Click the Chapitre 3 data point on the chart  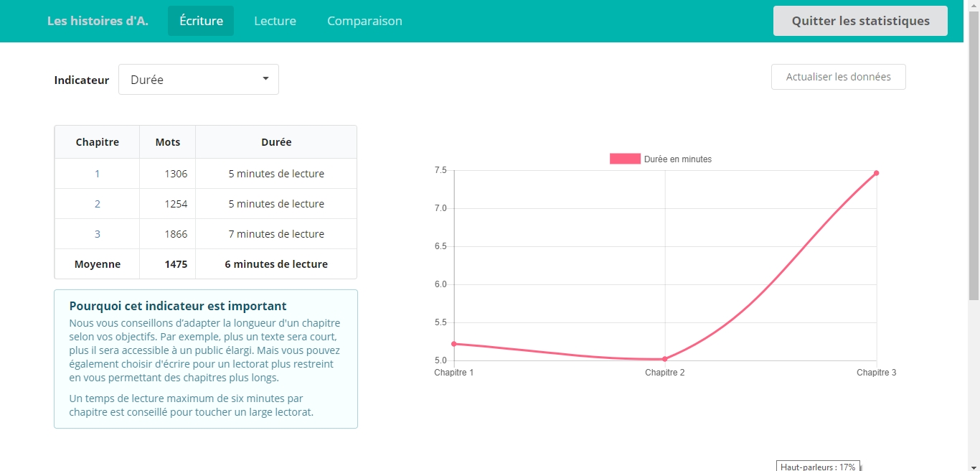point(876,173)
